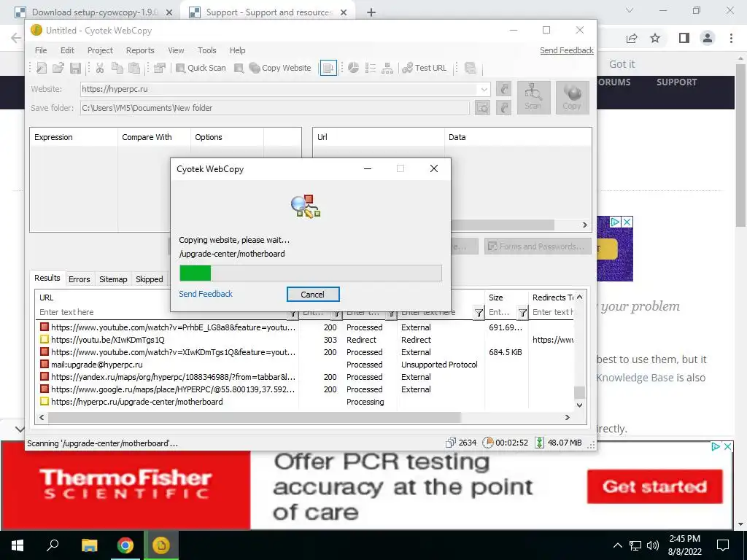Click Send Feedback link in progress dialog
Viewport: 747px width, 560px height.
click(206, 294)
